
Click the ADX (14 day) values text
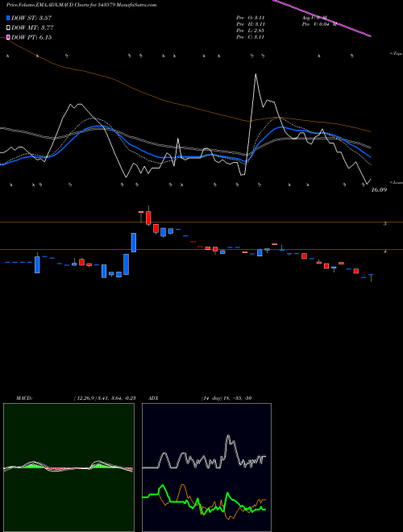tap(226, 398)
